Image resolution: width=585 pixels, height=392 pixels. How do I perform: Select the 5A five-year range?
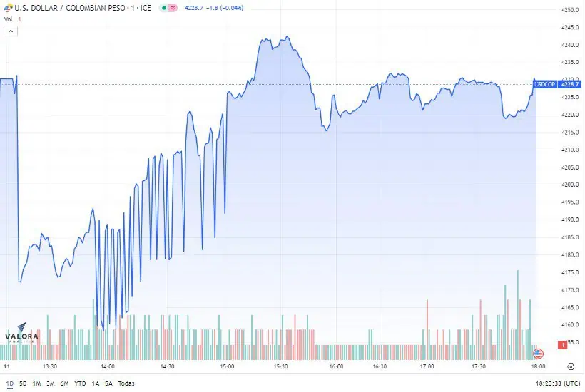[108, 383]
